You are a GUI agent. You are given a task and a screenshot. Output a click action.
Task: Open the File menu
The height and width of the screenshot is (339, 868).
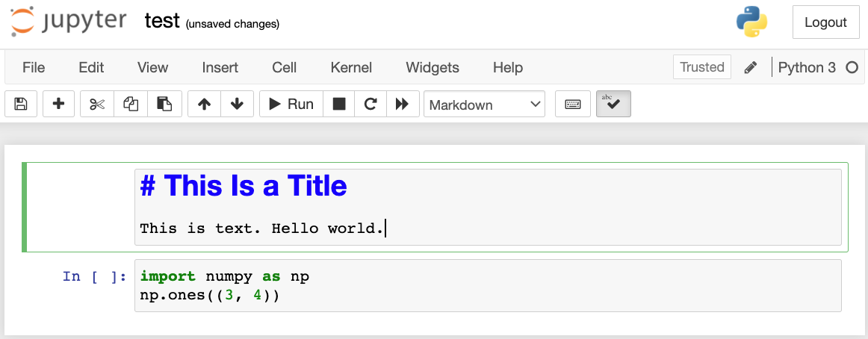point(34,67)
